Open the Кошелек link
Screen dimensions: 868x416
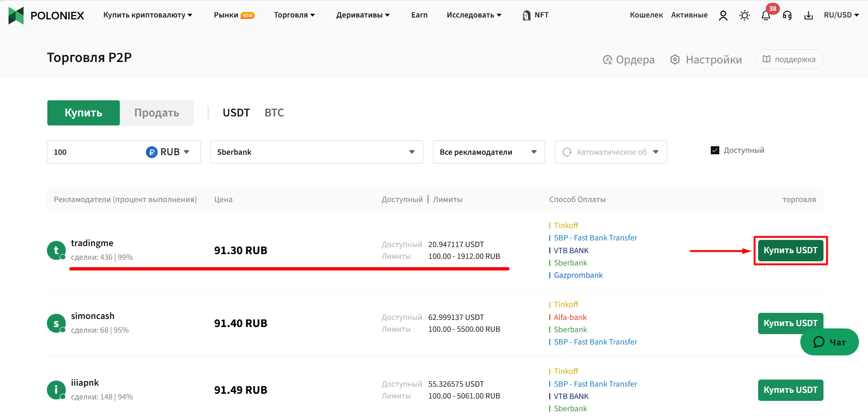click(x=646, y=15)
